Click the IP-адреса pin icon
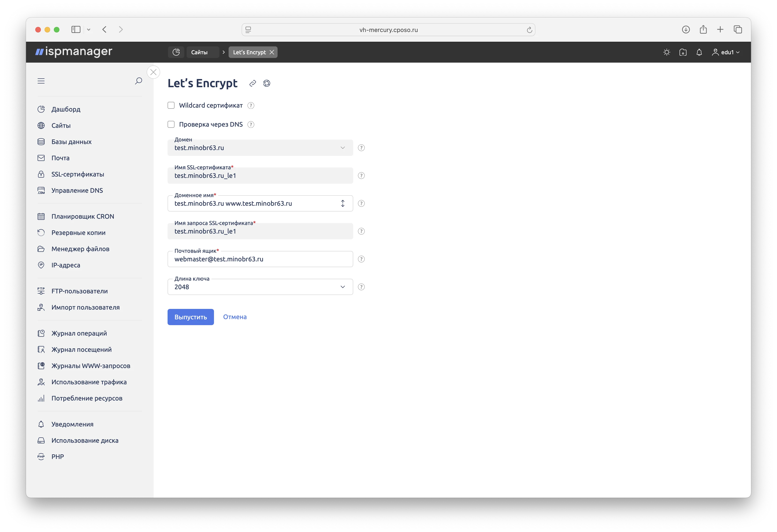Image resolution: width=777 pixels, height=532 pixels. point(41,265)
